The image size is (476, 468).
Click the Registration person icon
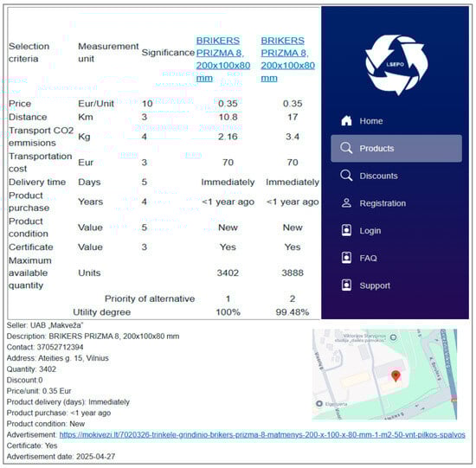coord(346,203)
